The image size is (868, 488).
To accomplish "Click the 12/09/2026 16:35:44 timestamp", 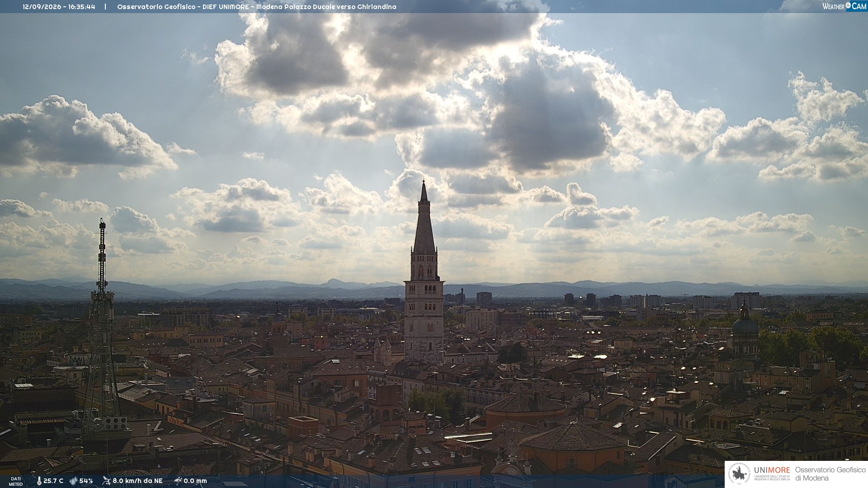I will click(59, 7).
